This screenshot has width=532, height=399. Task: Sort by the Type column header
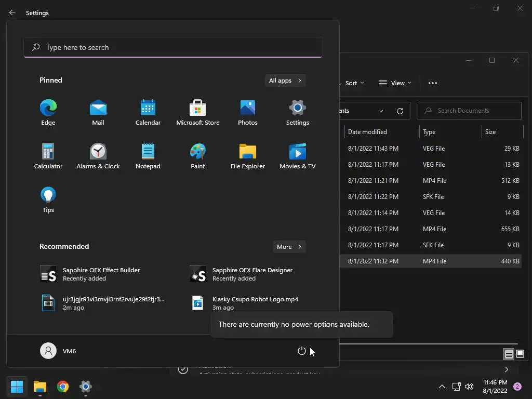coord(450,131)
